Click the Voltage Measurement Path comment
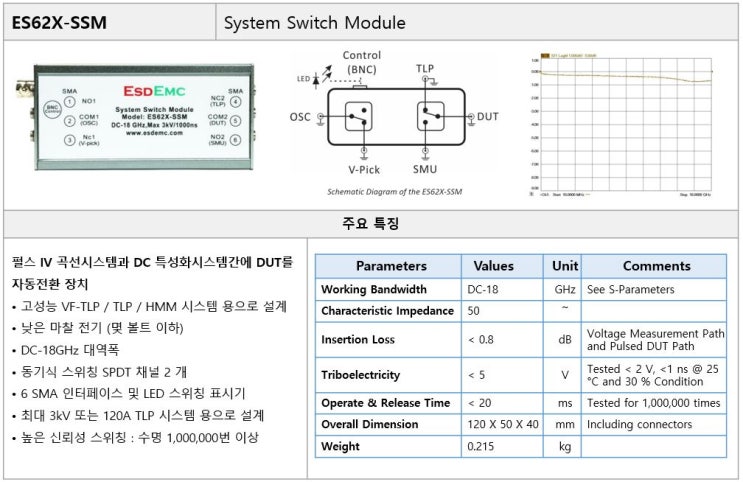Viewport: 743px width, 482px height. point(655,340)
